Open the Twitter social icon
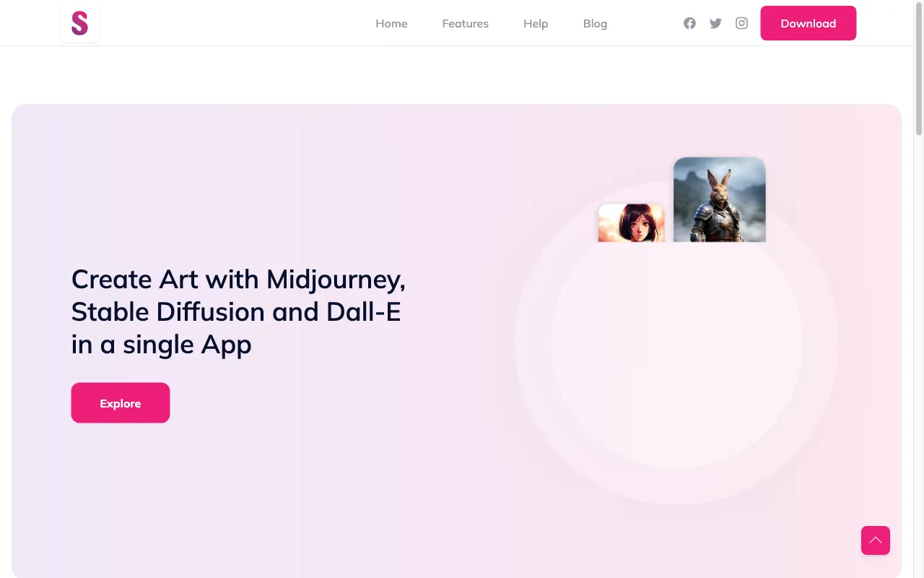 [x=715, y=23]
